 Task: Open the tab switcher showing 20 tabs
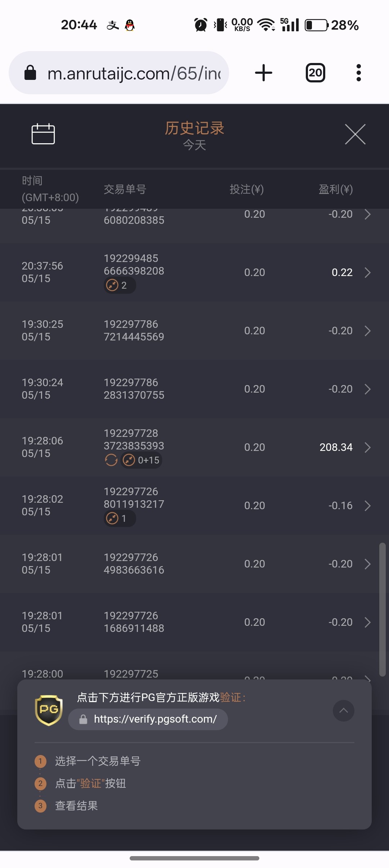[315, 73]
